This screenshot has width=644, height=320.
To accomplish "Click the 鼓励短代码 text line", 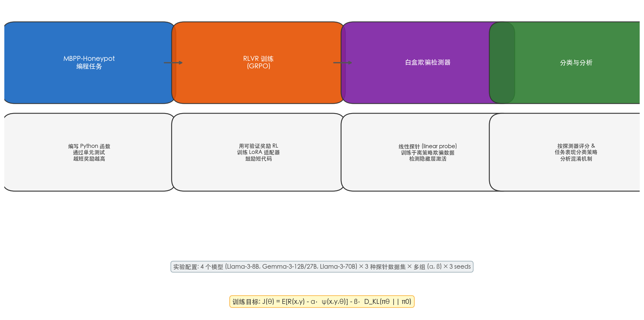I will [x=258, y=159].
